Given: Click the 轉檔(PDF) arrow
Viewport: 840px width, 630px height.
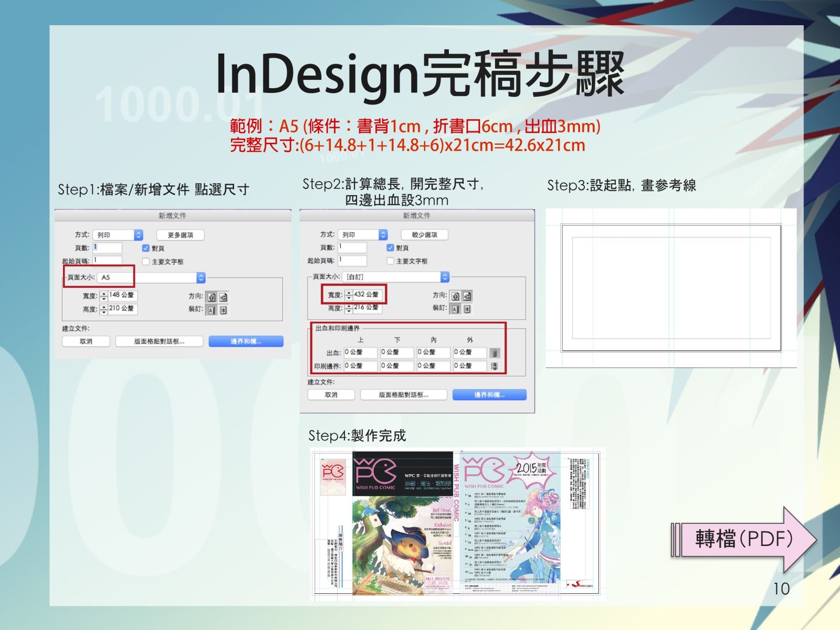Looking at the screenshot, I should (x=743, y=539).
